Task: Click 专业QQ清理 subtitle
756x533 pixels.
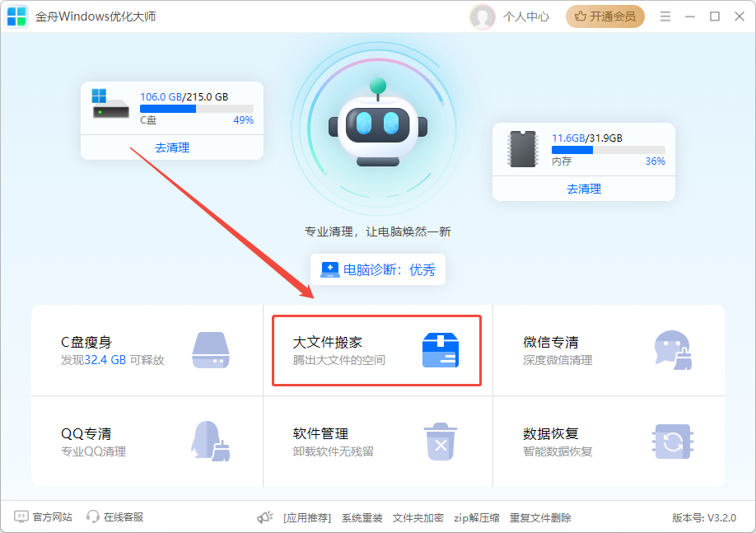Action: (x=94, y=452)
